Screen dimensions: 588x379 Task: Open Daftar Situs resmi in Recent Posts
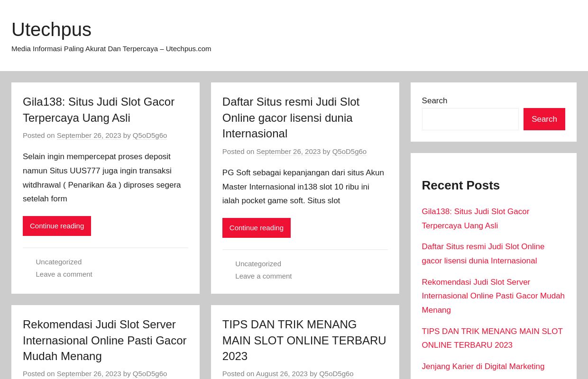(x=483, y=253)
